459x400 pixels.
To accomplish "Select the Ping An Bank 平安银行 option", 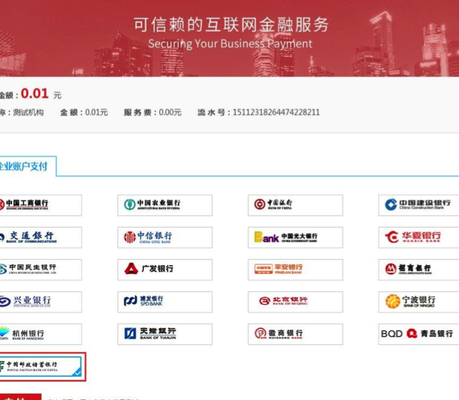I will [x=295, y=269].
